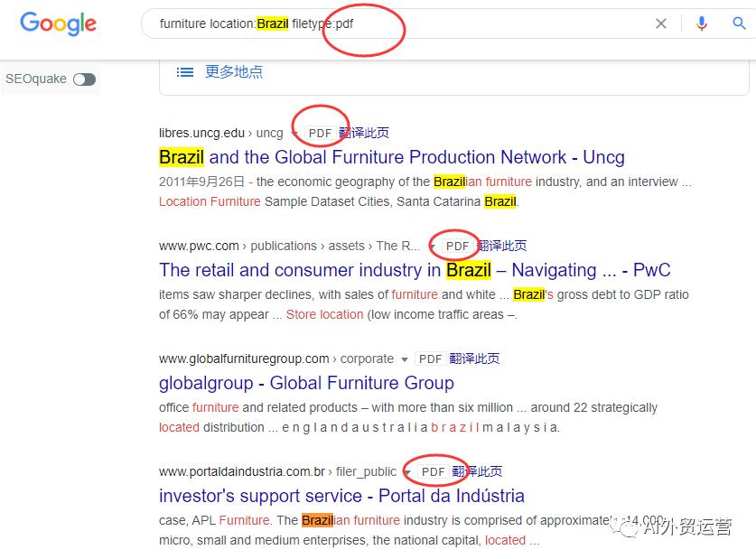Click the search magnifier icon

pos(739,23)
